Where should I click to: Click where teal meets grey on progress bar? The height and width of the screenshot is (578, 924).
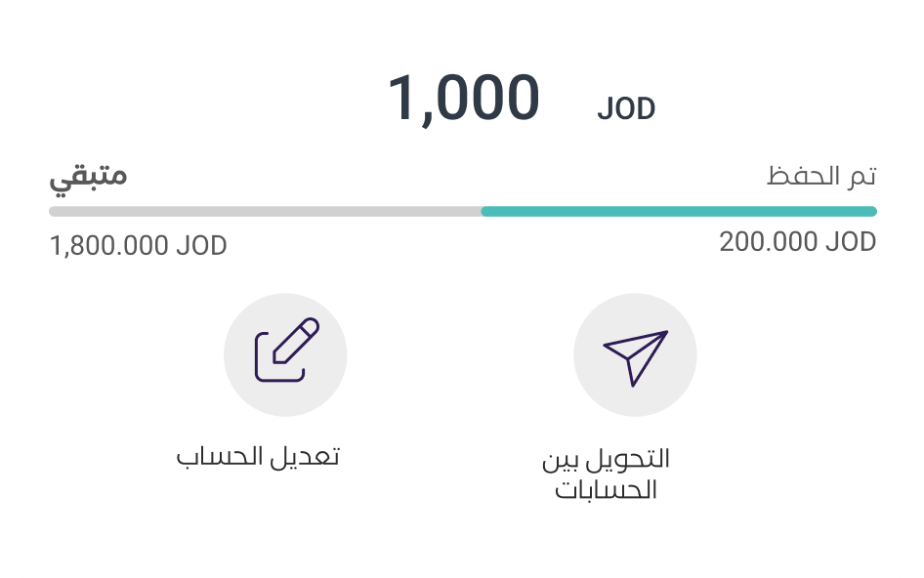(482, 211)
